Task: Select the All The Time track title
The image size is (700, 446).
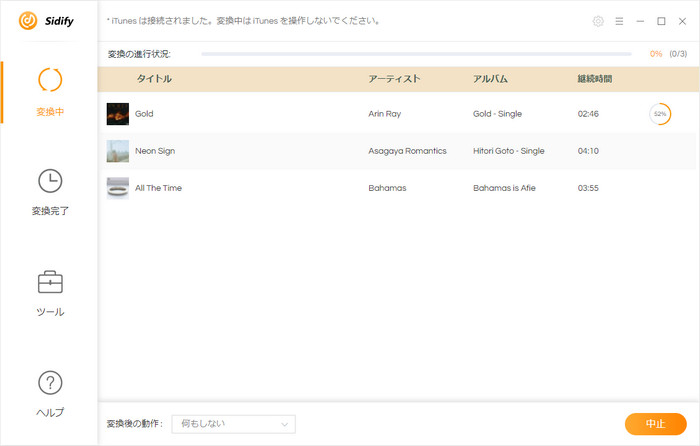Action: point(158,188)
